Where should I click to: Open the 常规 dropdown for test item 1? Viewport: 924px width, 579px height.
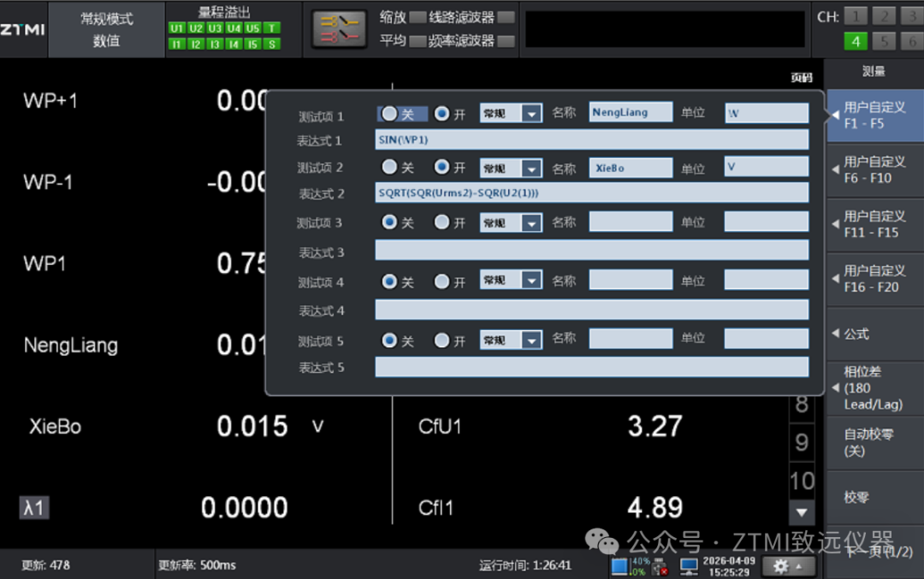tap(531, 114)
